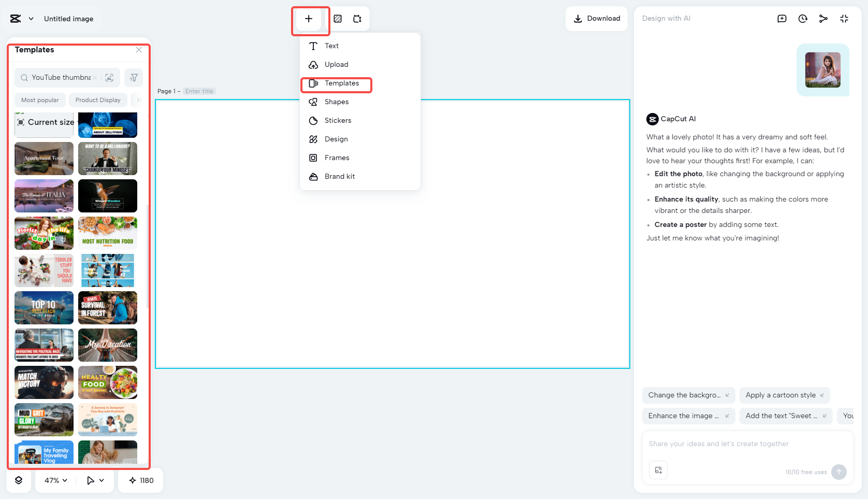Open the layers panel icon

coord(19,480)
